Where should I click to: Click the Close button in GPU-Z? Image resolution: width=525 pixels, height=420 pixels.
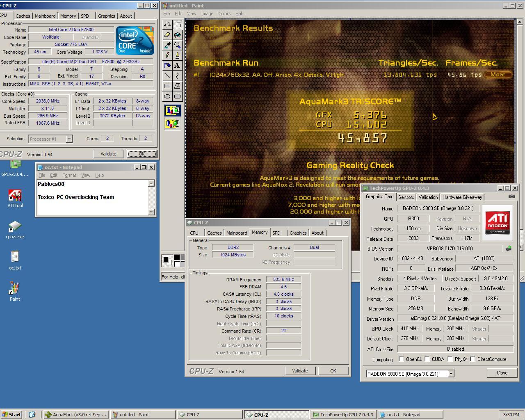pyautogui.click(x=502, y=373)
